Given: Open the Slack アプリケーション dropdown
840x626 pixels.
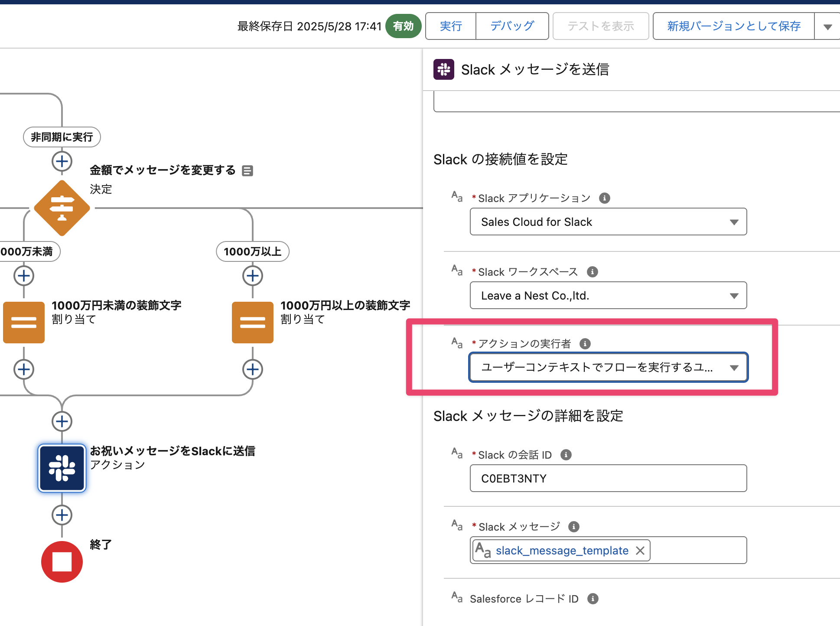Looking at the screenshot, I should [608, 222].
